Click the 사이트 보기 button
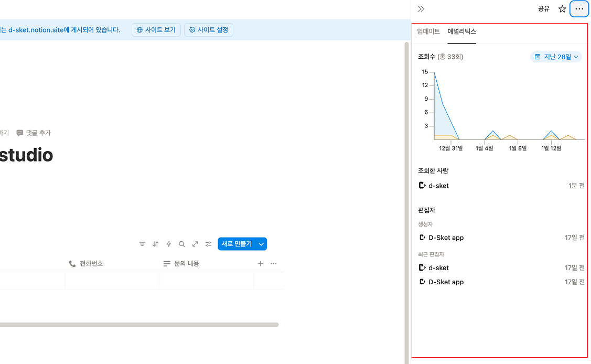This screenshot has height=364, width=591. coord(156,30)
